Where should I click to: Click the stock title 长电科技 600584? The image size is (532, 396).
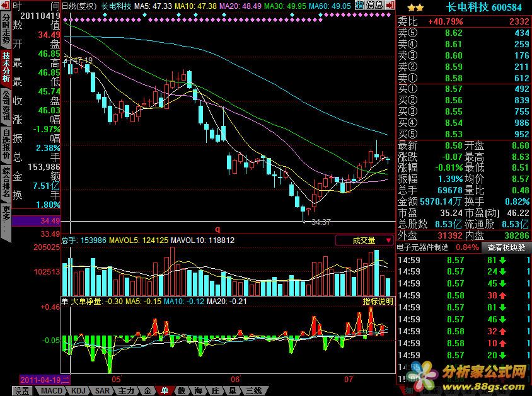click(x=483, y=8)
